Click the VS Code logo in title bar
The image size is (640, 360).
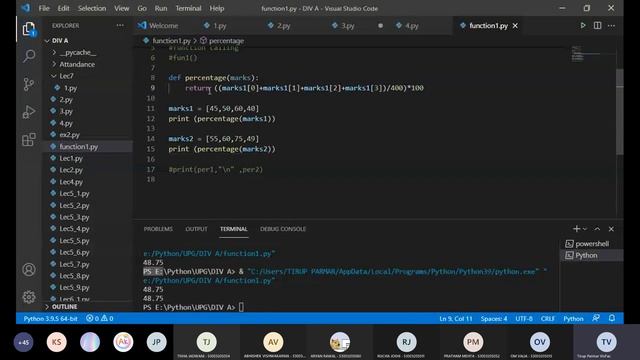25,8
